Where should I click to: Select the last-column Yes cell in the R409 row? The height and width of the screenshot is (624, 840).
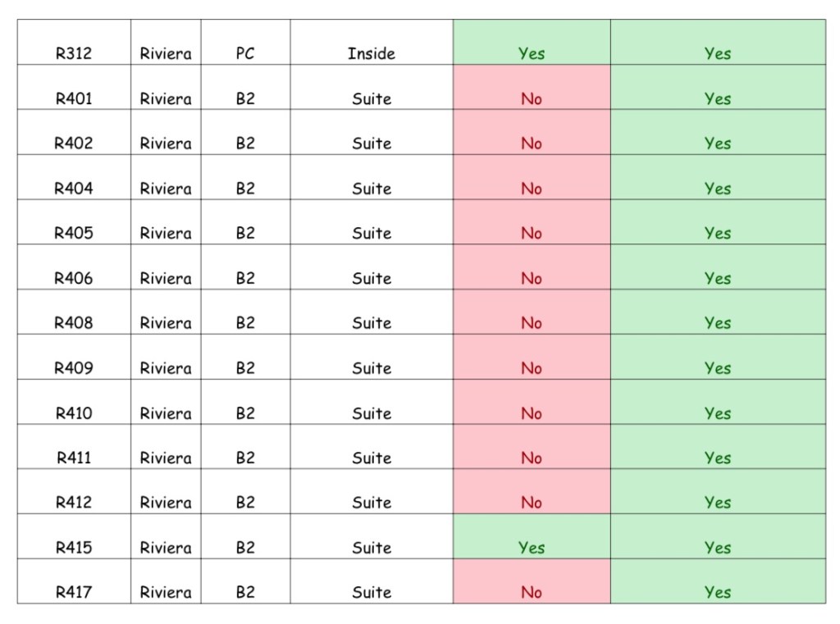tap(718, 368)
